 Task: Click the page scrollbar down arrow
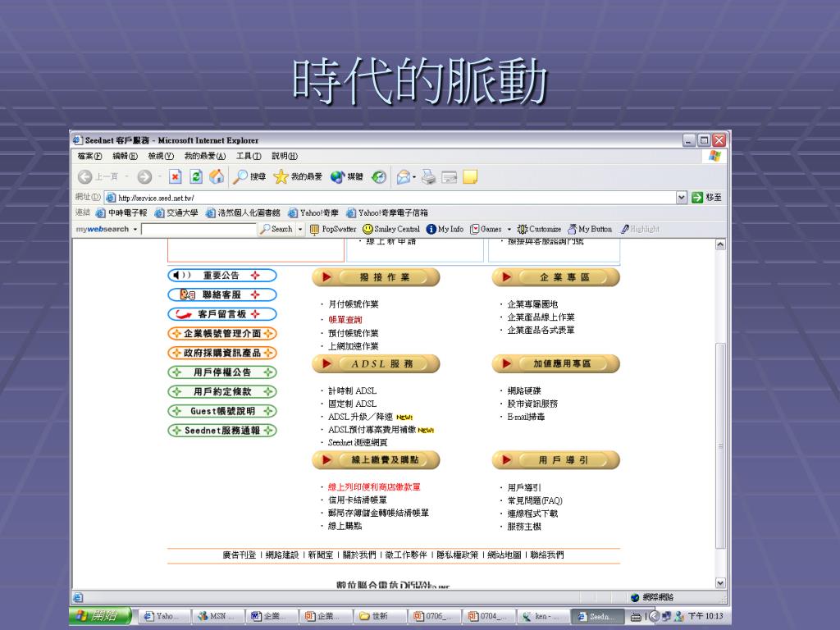(720, 583)
